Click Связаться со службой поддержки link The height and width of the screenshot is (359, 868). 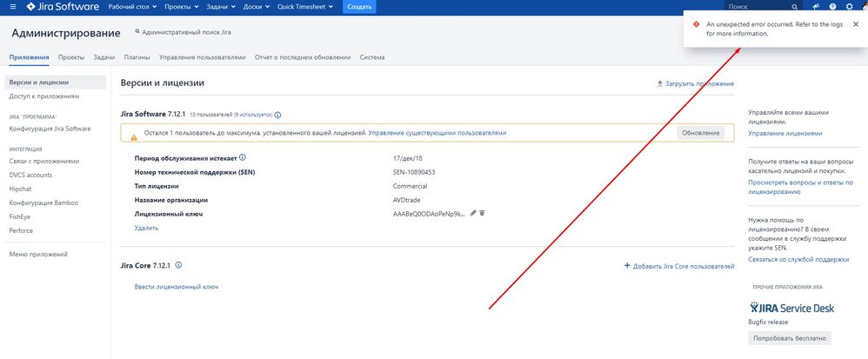click(798, 259)
